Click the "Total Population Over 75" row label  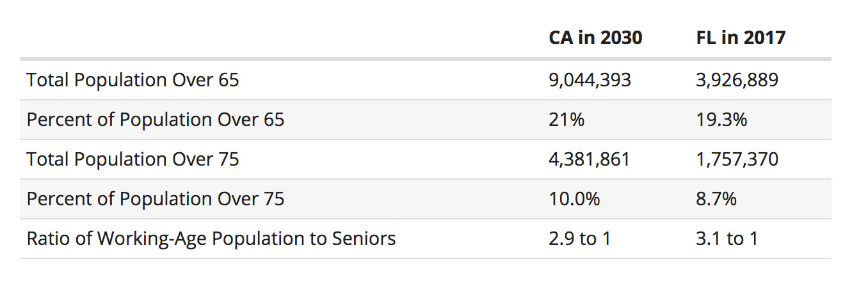pyautogui.click(x=133, y=159)
